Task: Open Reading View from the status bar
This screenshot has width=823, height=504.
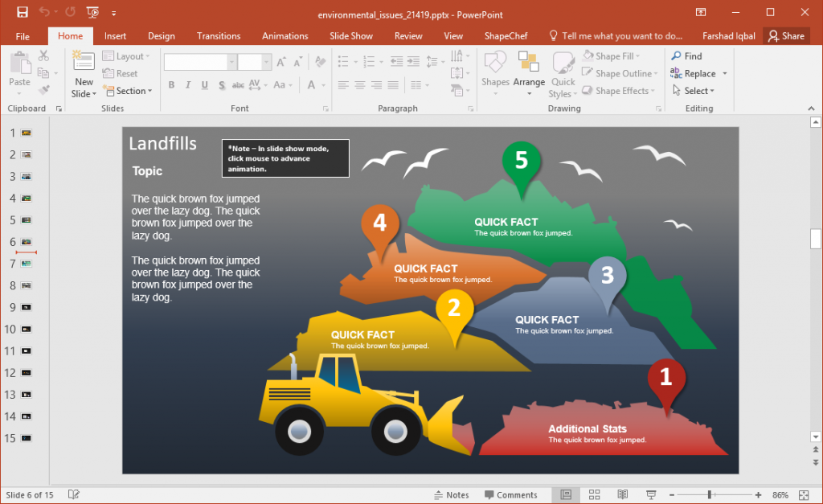Action: click(622, 494)
